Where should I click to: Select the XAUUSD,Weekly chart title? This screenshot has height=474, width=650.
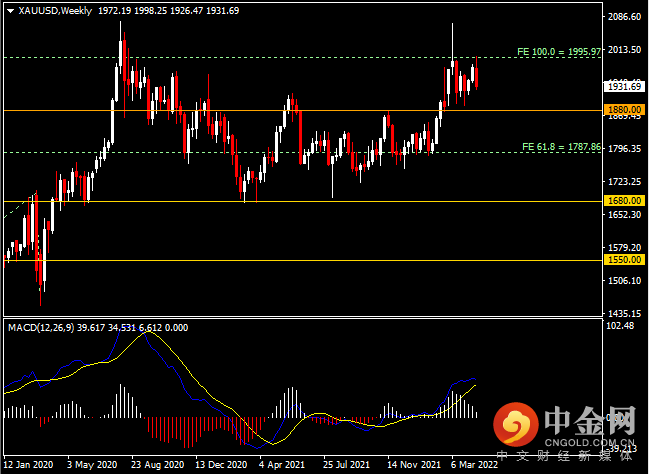coord(55,11)
